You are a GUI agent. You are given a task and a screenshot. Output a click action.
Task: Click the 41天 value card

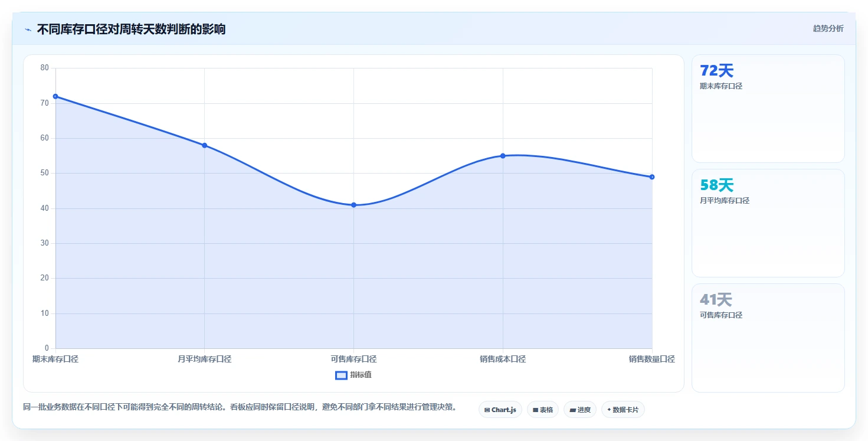[768, 338]
